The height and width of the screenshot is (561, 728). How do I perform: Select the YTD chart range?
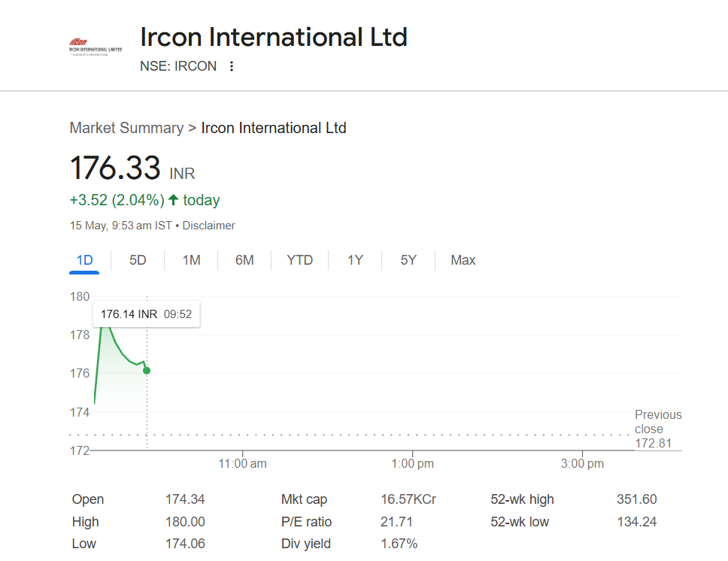click(x=299, y=260)
